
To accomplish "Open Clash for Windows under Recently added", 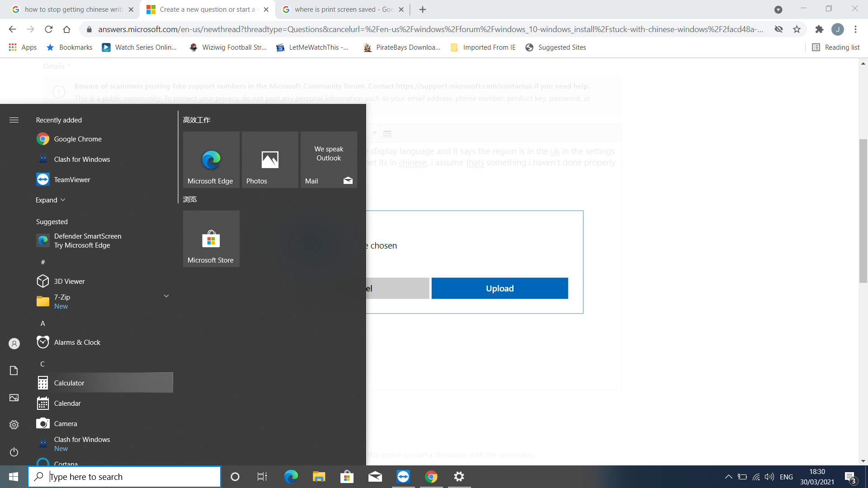I will click(x=104, y=160).
